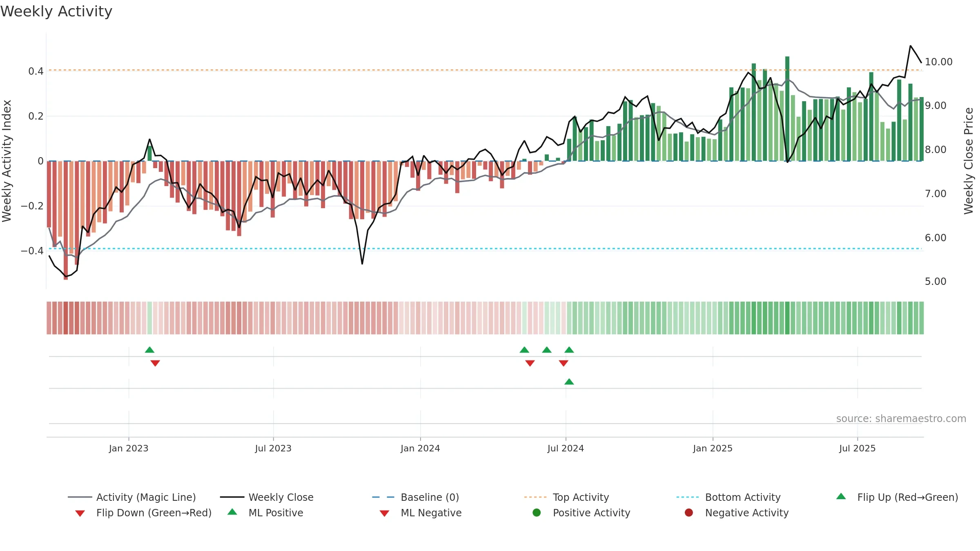The width and height of the screenshot is (980, 551).
Task: Click the 6.00 price axis label
Action: (935, 238)
